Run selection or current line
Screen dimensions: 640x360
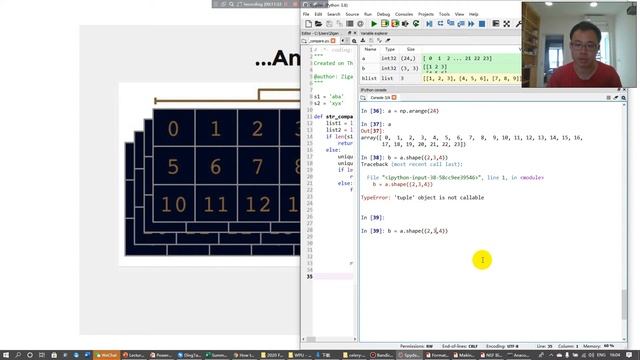click(405, 24)
